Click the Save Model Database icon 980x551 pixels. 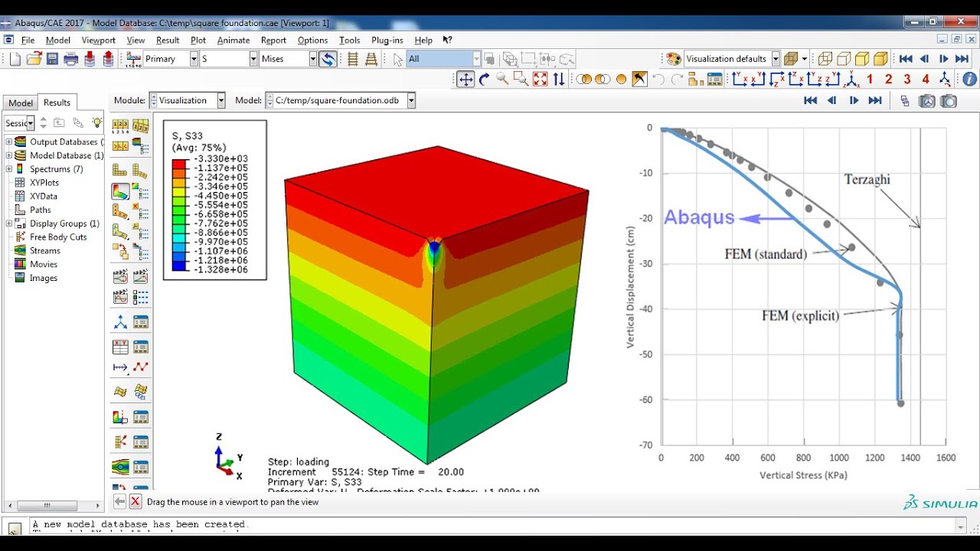click(x=52, y=59)
